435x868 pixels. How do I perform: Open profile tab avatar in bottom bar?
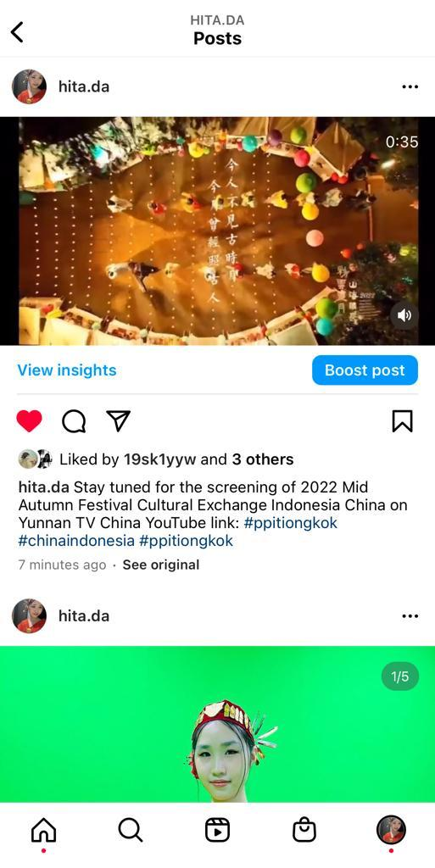(x=391, y=829)
